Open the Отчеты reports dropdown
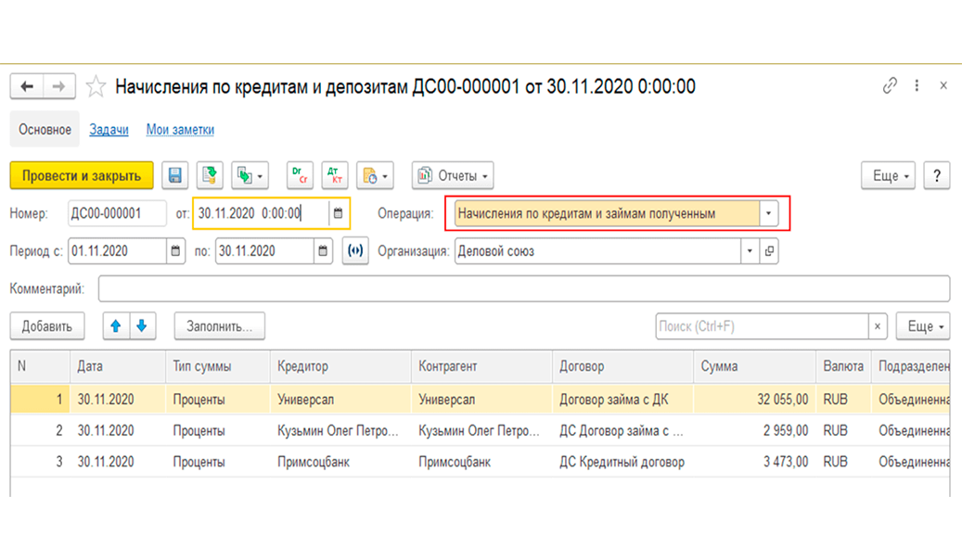 (453, 175)
